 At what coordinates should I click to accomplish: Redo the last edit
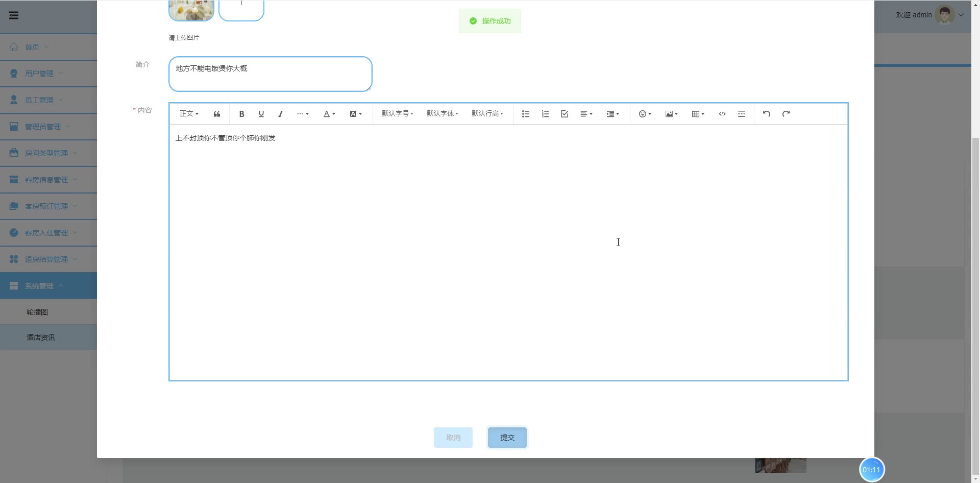786,114
